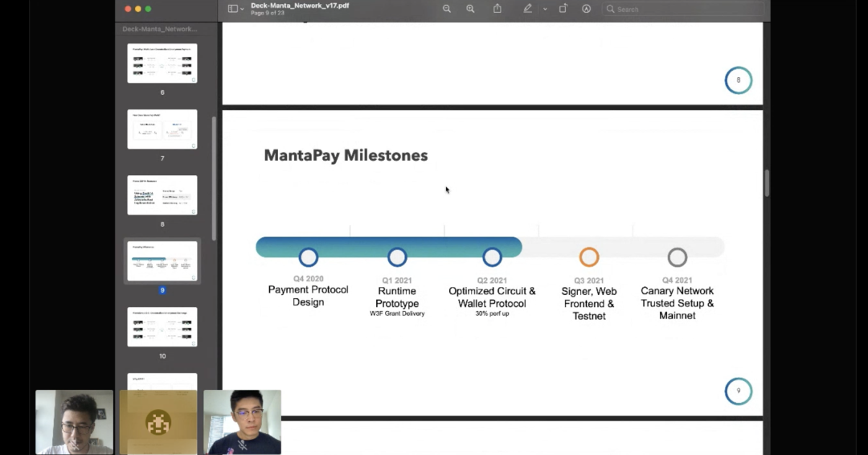Select page 7 thumbnail in sidebar
This screenshot has height=455, width=868.
point(162,129)
